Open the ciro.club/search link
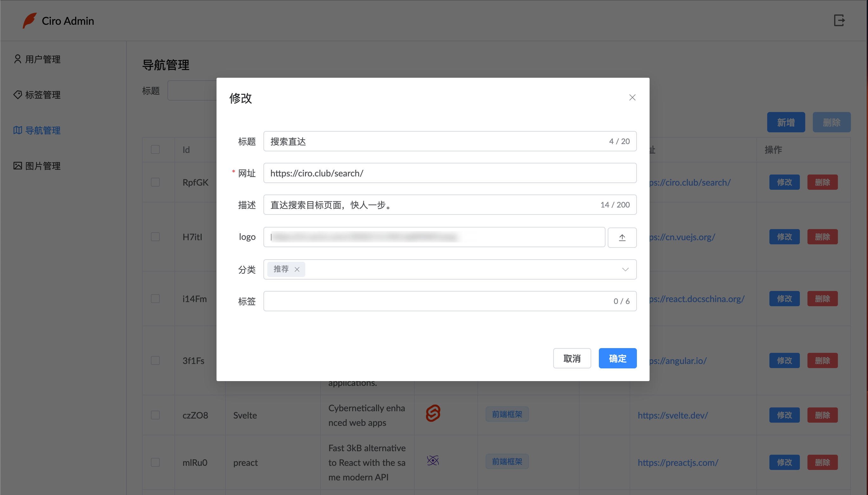The height and width of the screenshot is (495, 868). (690, 182)
